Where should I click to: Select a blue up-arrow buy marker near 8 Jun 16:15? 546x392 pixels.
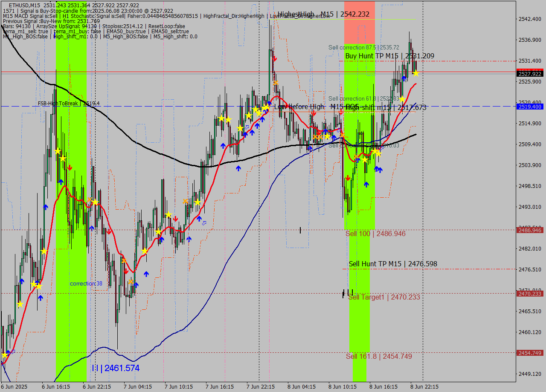tap(377, 169)
